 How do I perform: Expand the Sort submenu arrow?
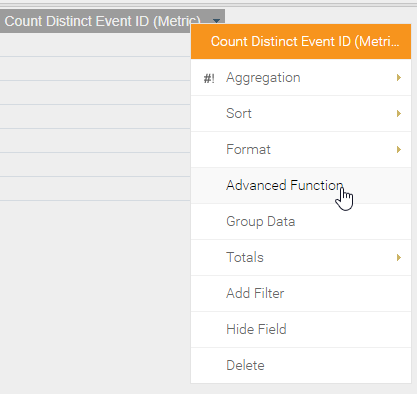(x=399, y=114)
